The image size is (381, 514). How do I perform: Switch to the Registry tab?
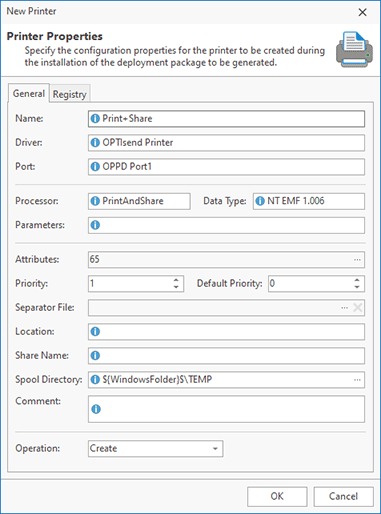tap(70, 94)
